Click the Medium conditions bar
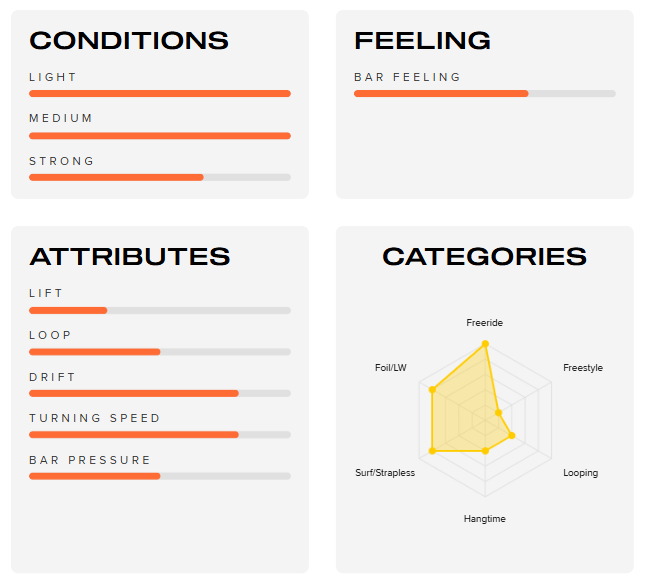Viewport: 647px width, 582px height. coord(160,136)
